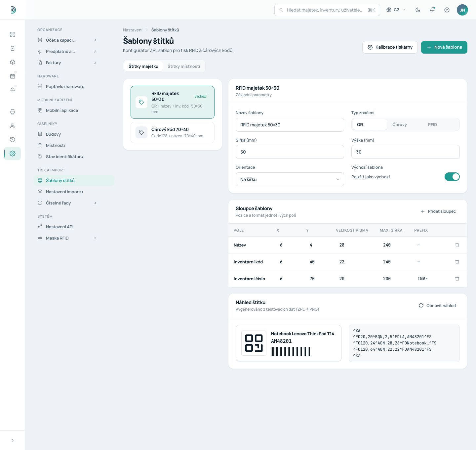Viewport: 476px width, 450px height.
Task: Click Nová šablona button
Action: (x=444, y=47)
